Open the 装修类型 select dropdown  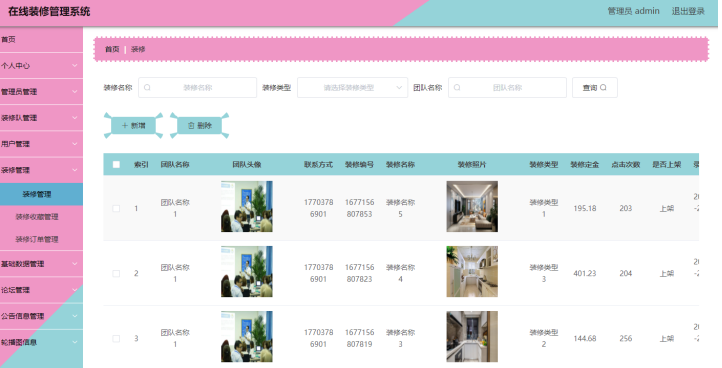coord(352,88)
